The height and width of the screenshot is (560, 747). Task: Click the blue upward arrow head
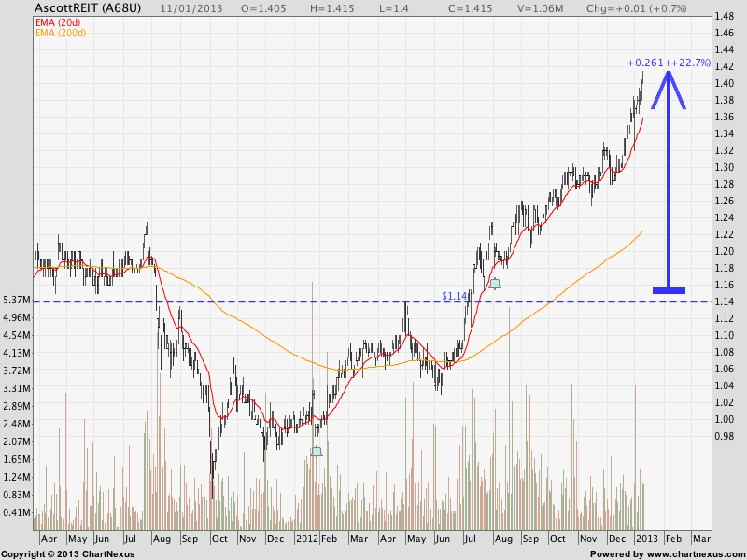(669, 90)
